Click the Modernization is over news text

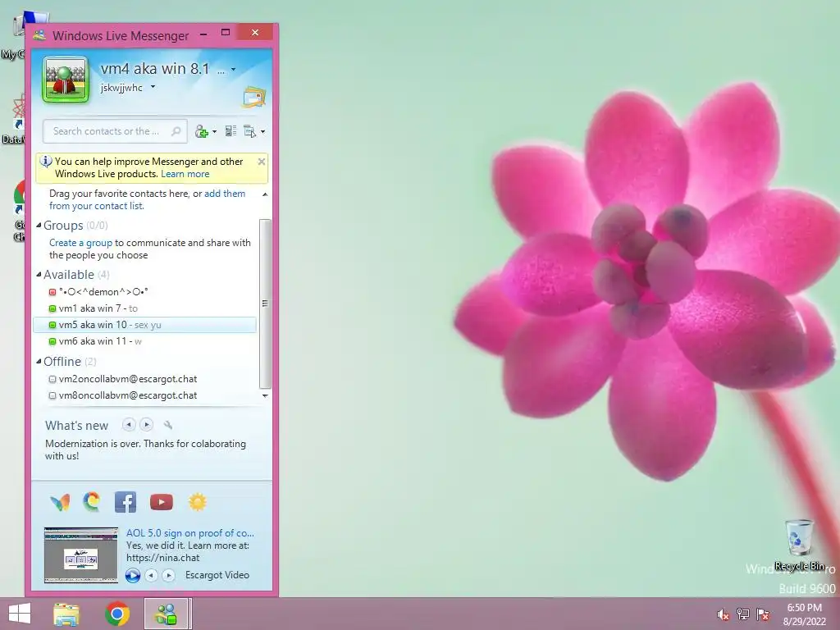tap(146, 450)
